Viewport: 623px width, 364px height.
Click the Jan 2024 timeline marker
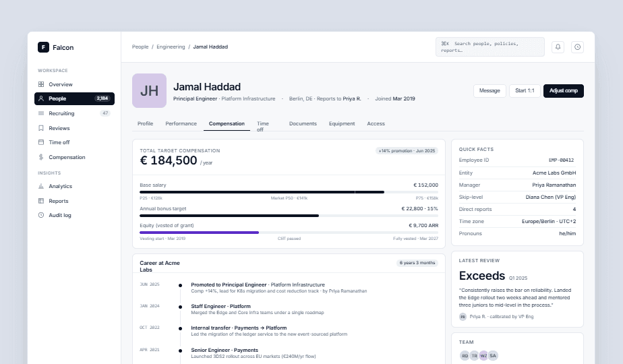pos(181,307)
